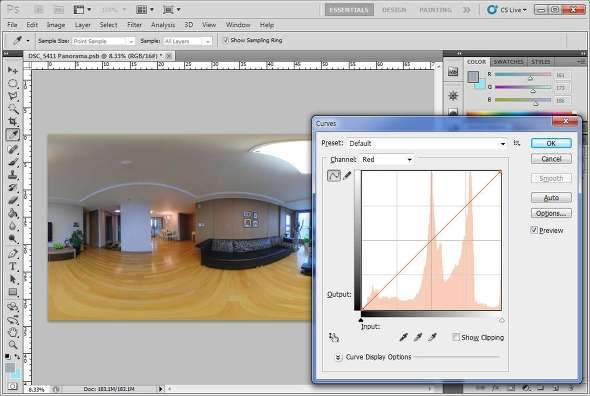This screenshot has height=396, width=590.
Task: Choose the edit-points curve tool in Curves
Action: tap(334, 176)
